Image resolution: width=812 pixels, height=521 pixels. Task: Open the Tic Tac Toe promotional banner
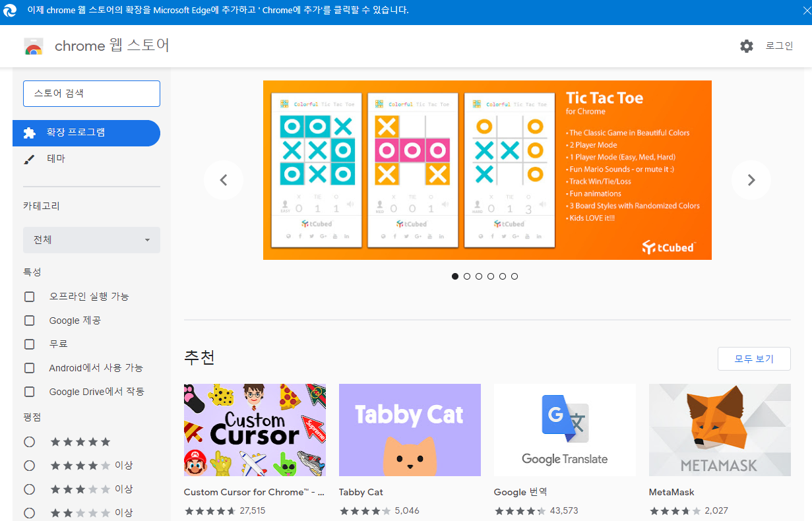pos(487,170)
